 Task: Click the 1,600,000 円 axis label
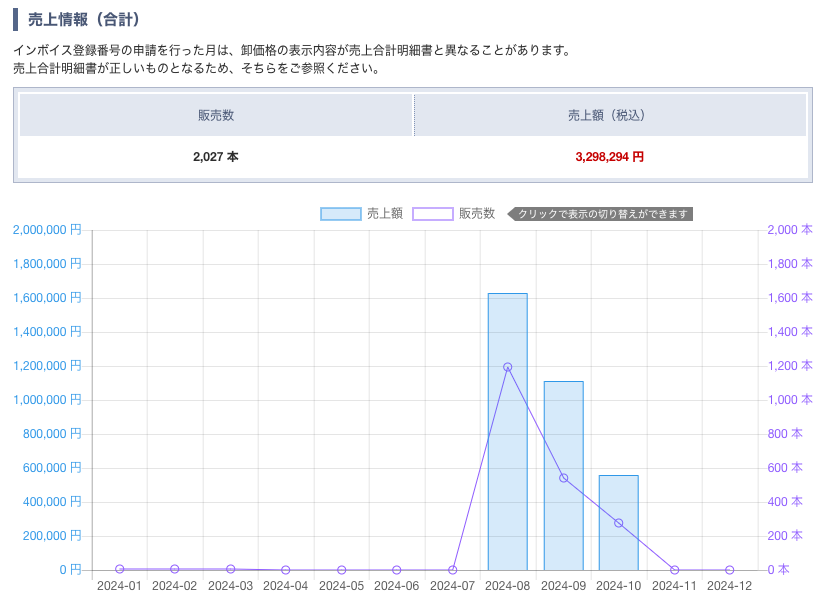coord(47,298)
